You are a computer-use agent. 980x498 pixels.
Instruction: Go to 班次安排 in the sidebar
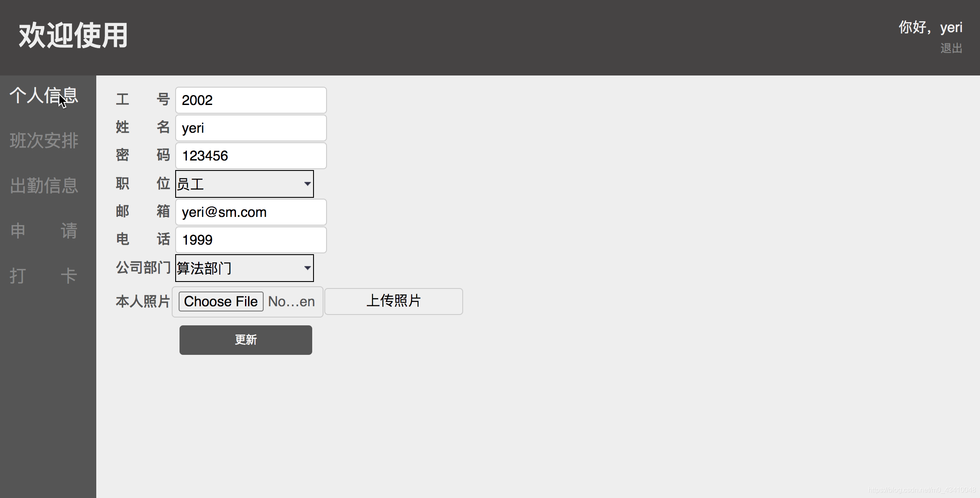click(x=44, y=141)
